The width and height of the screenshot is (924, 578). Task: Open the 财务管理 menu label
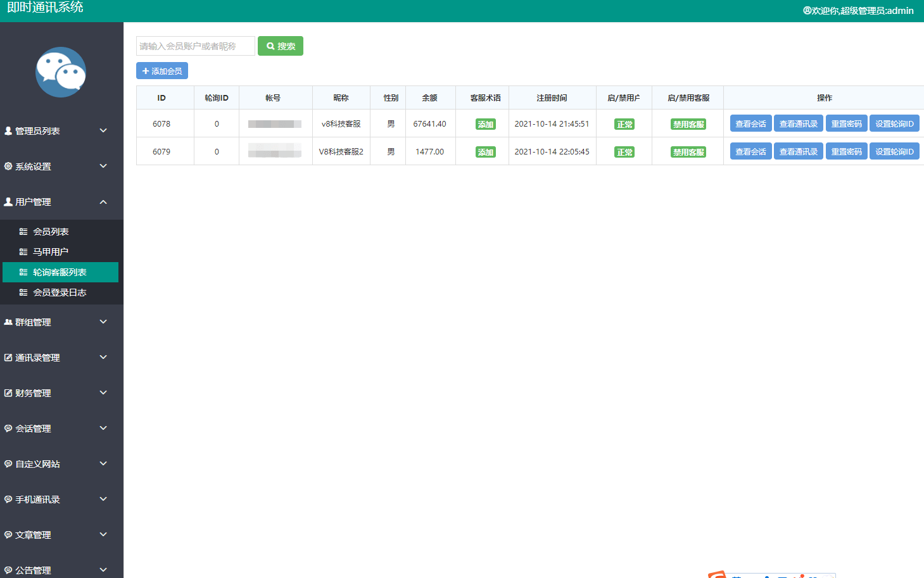point(33,393)
